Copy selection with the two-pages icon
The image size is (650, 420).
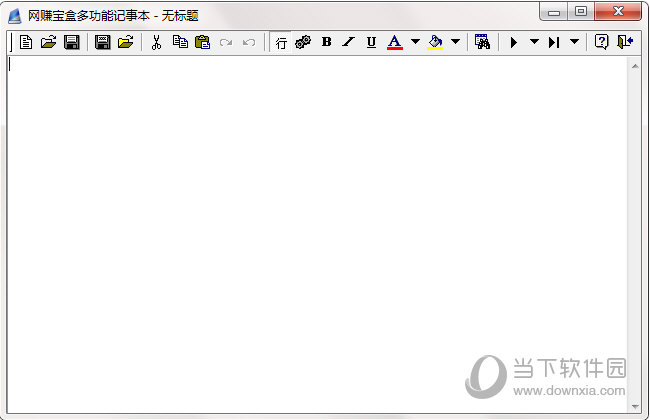tap(180, 42)
